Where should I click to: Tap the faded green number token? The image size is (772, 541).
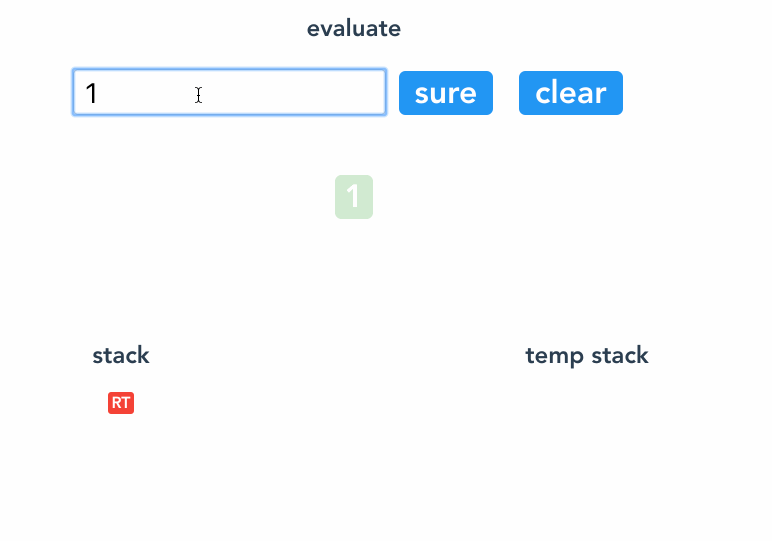coord(354,196)
